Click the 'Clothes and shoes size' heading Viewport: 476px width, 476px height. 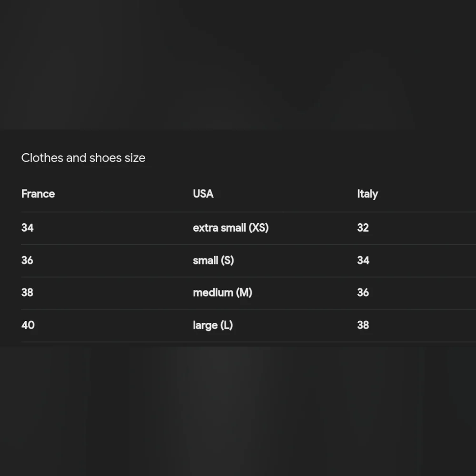click(x=83, y=158)
